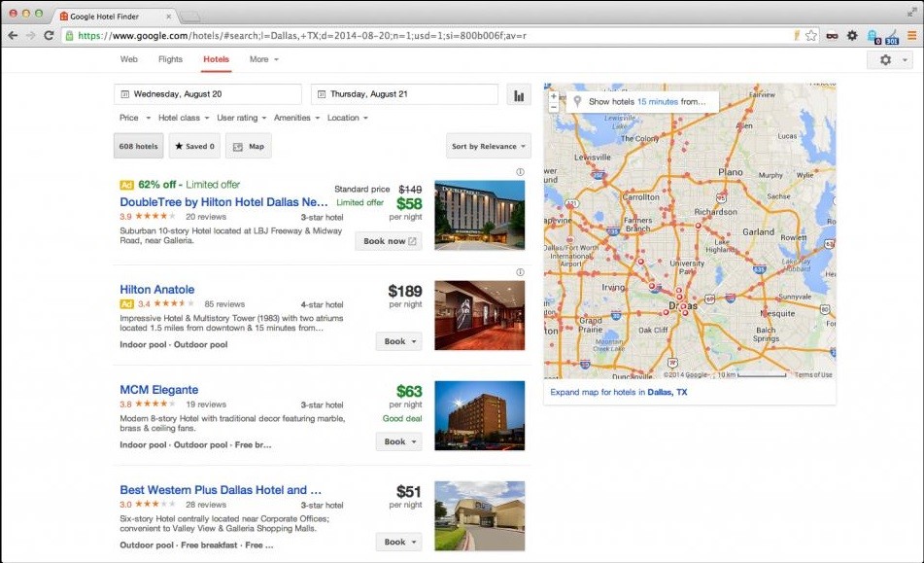Screen dimensions: 924x563
Task: Click "20 reviews" for DoubleTree
Action: tap(206, 217)
